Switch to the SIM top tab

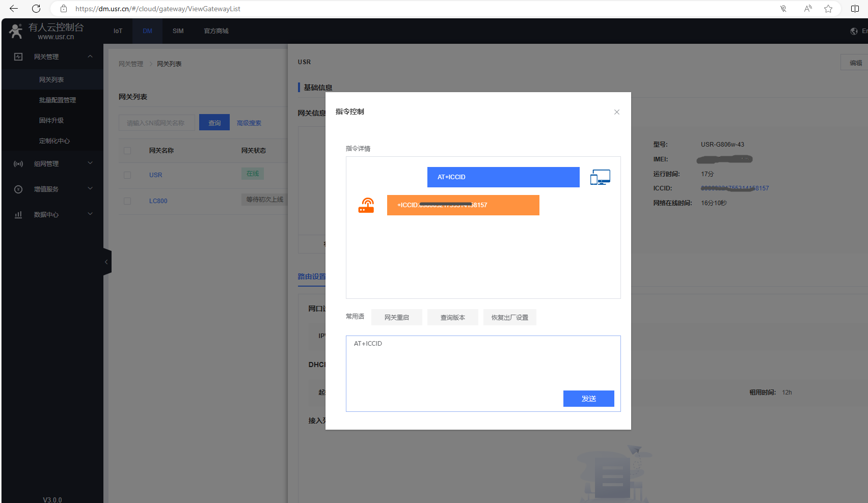point(178,31)
